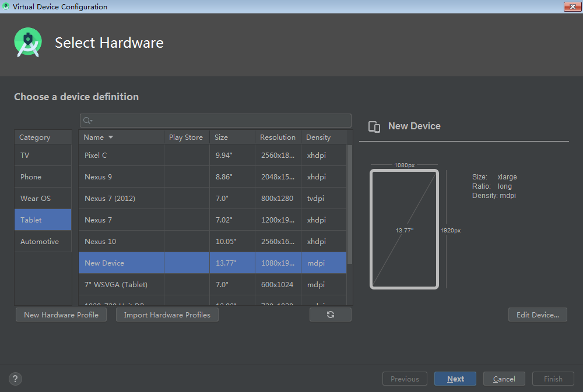583x392 pixels.
Task: Open help with the question mark icon
Action: point(15,379)
